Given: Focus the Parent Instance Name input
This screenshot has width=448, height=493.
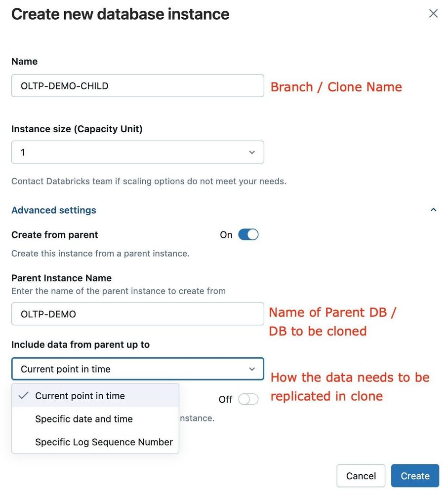Looking at the screenshot, I should [x=137, y=314].
